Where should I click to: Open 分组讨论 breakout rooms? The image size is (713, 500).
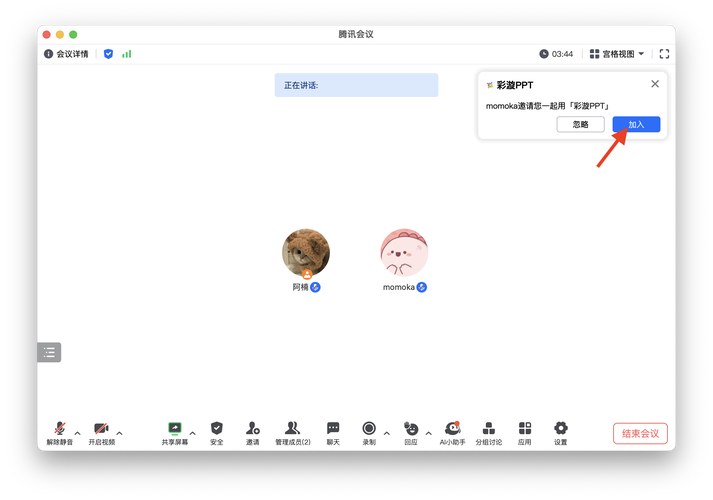point(489,433)
